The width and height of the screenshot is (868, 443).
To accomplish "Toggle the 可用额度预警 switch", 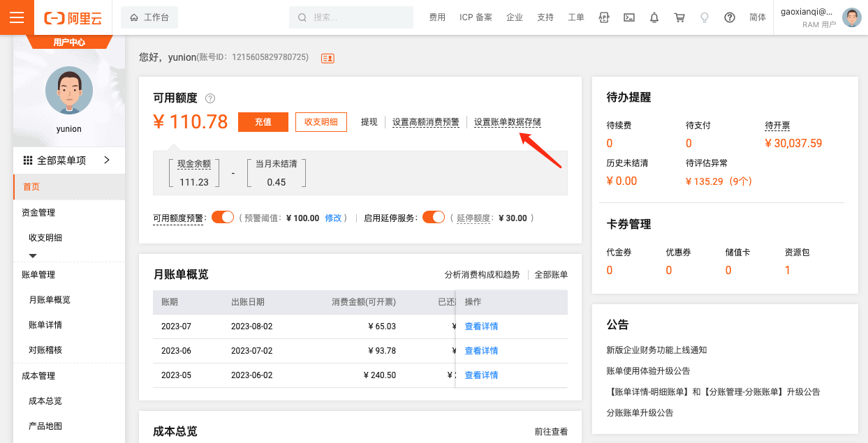I will 223,217.
